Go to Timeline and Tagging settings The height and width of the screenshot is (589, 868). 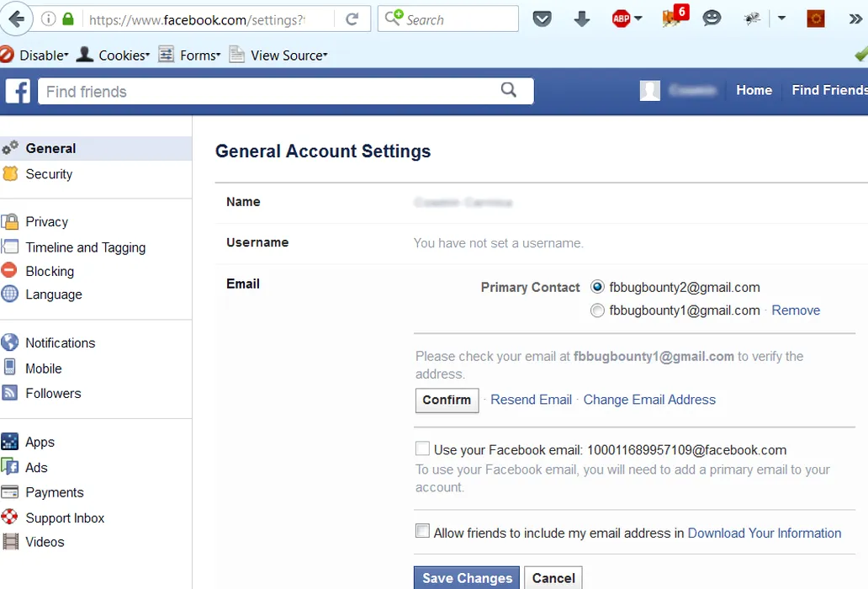tap(85, 247)
